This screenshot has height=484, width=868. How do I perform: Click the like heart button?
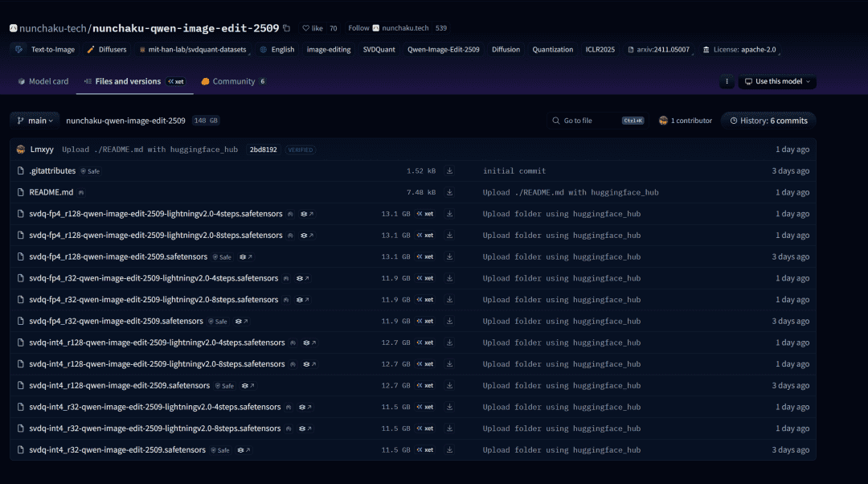click(313, 28)
